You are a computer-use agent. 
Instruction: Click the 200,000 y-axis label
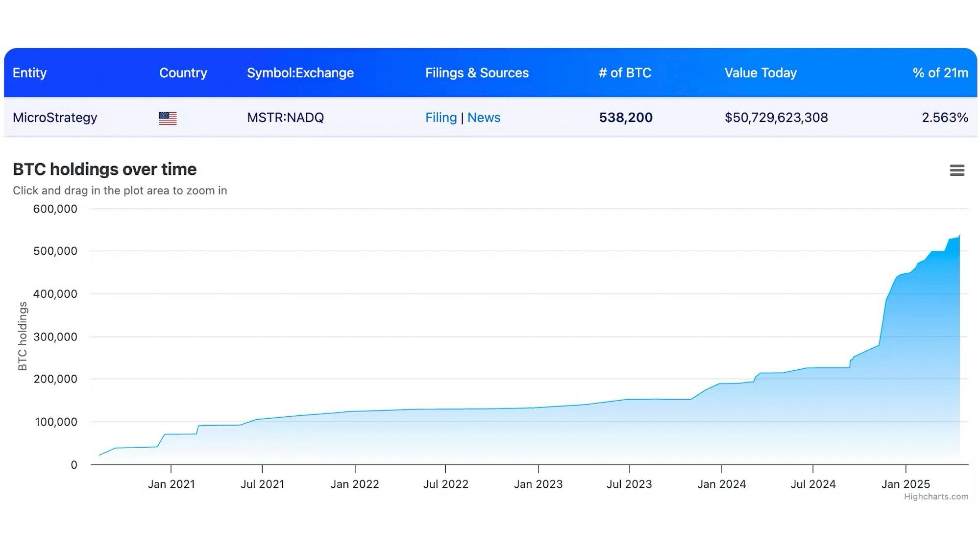point(55,379)
